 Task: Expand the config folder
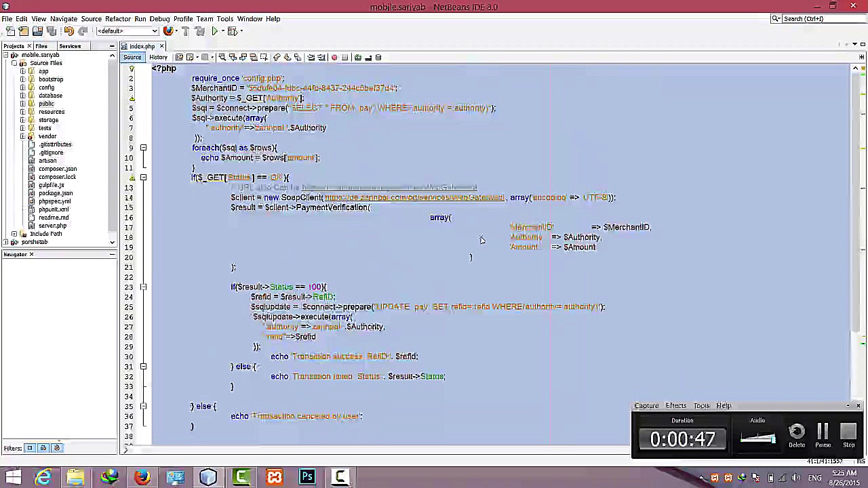click(22, 87)
